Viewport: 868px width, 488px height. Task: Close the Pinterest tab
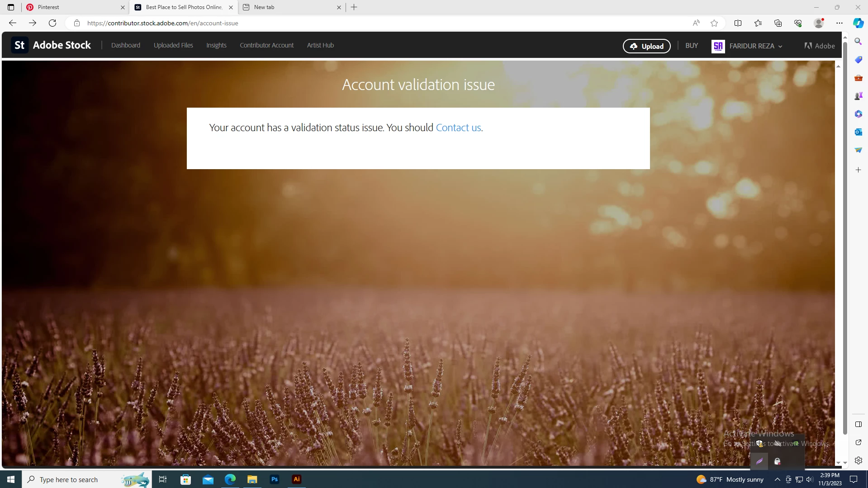click(x=123, y=7)
